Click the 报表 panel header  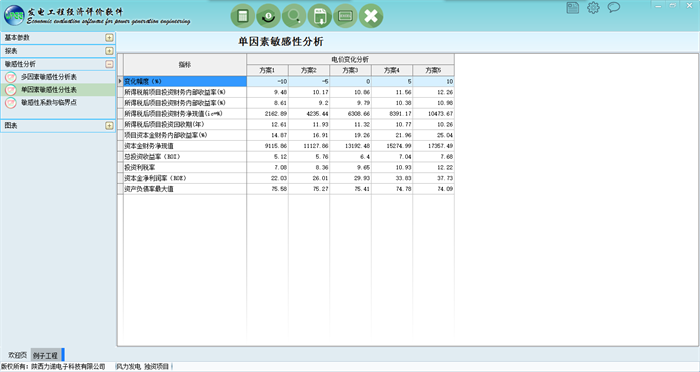pyautogui.click(x=58, y=51)
